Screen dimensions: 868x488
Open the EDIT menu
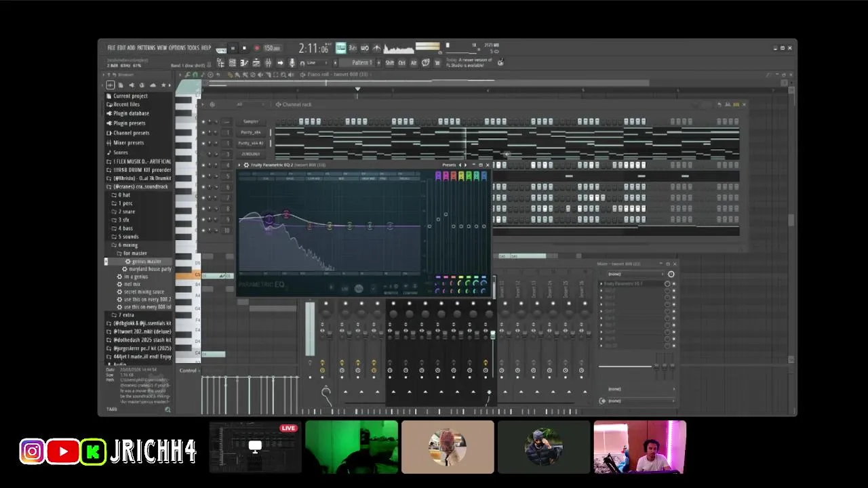(122, 48)
